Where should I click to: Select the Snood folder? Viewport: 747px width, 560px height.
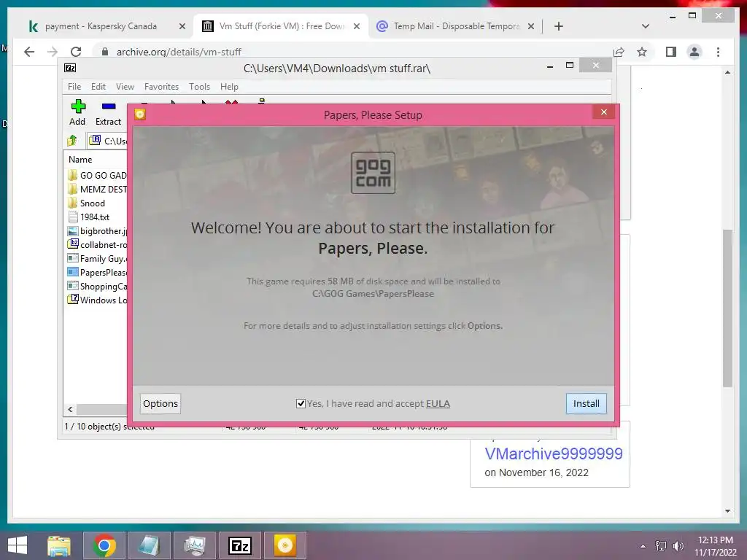[87, 203]
